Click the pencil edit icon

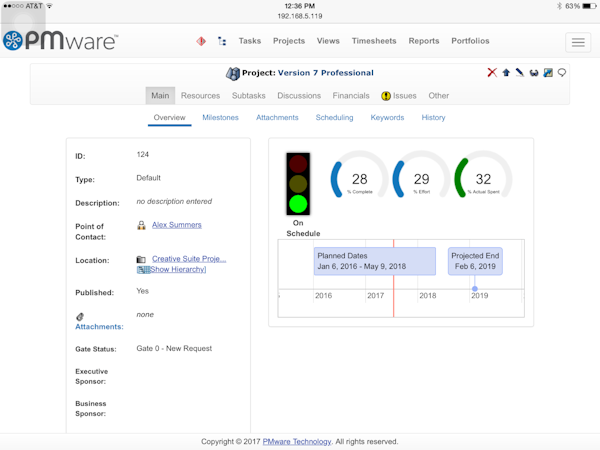520,73
